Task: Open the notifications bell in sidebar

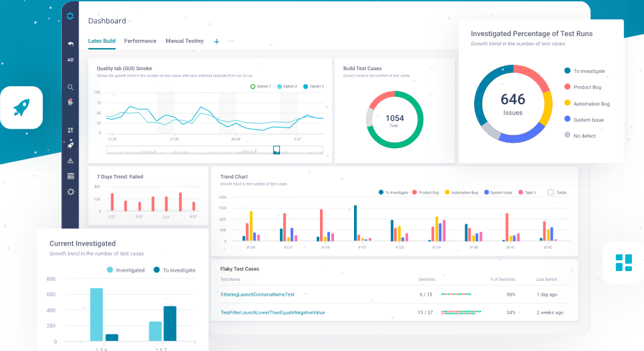Action: pyautogui.click(x=71, y=102)
